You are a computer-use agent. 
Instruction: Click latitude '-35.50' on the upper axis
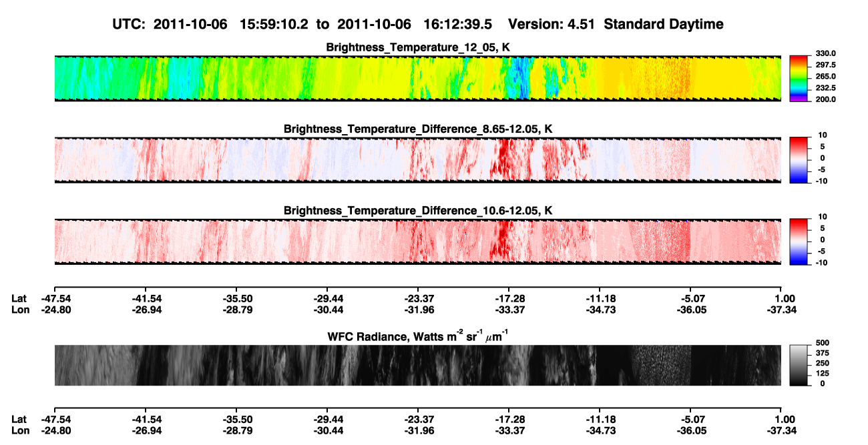[x=237, y=298]
